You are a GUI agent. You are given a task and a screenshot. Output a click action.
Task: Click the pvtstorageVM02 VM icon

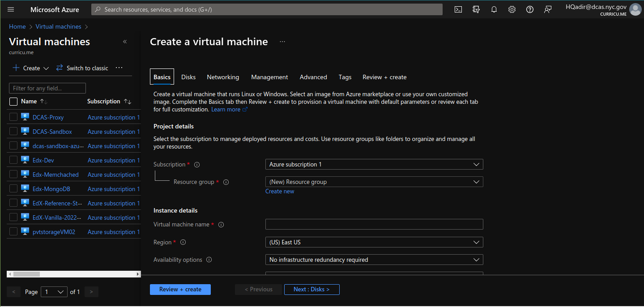25,232
